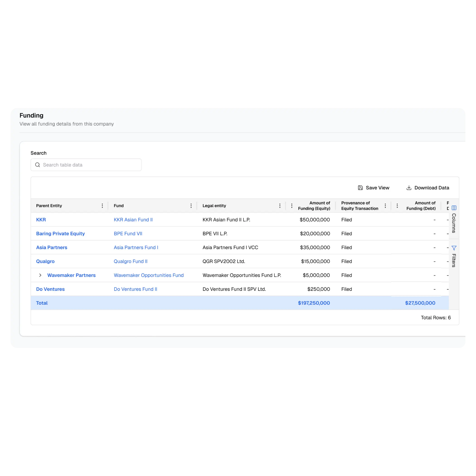
Task: Expand the Wavemaker Partners row
Action: (x=40, y=275)
